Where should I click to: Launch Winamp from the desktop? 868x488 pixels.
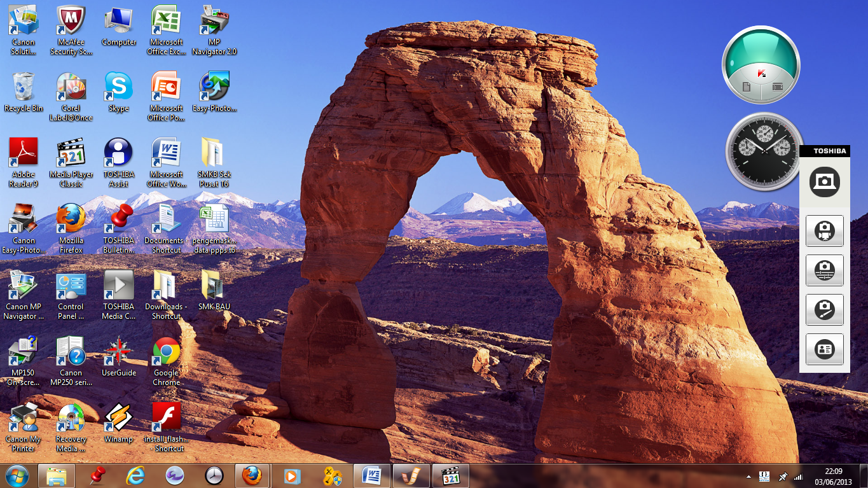tap(119, 422)
